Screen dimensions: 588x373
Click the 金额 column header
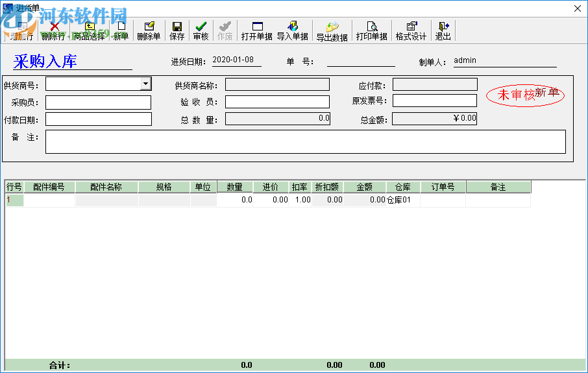tap(365, 187)
